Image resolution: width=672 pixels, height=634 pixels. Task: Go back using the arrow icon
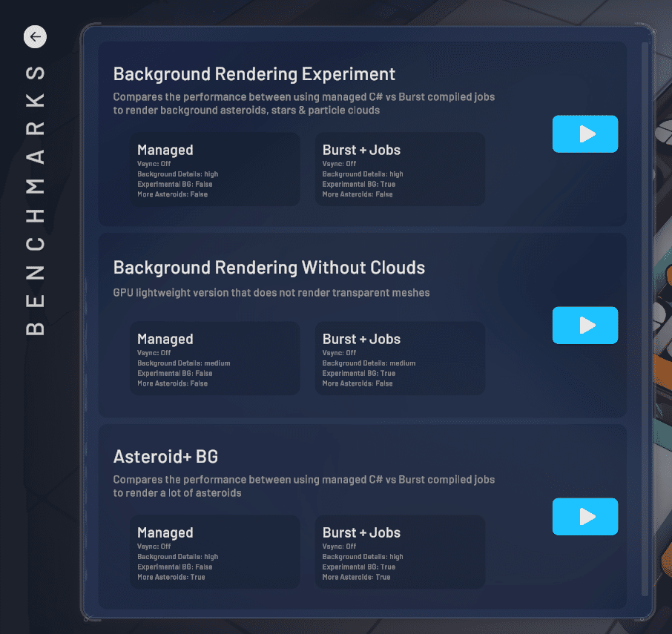pos(35,37)
